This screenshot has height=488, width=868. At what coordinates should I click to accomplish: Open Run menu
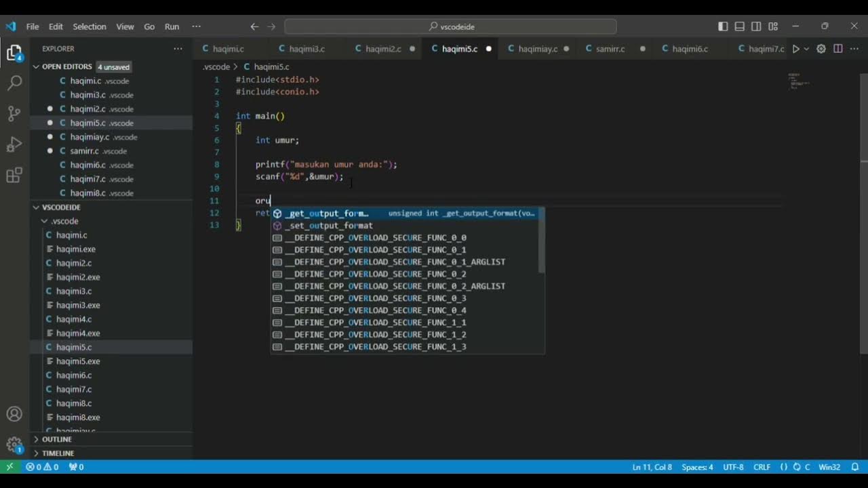pyautogui.click(x=172, y=26)
